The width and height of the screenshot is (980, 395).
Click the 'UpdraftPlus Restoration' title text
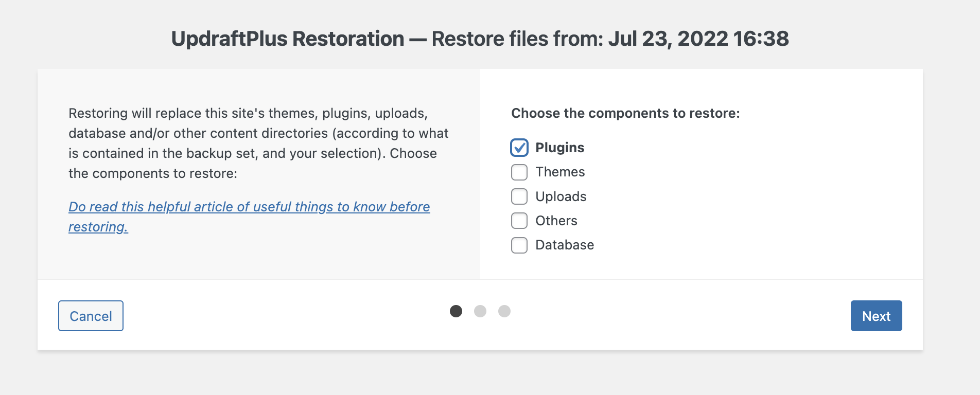tap(288, 39)
